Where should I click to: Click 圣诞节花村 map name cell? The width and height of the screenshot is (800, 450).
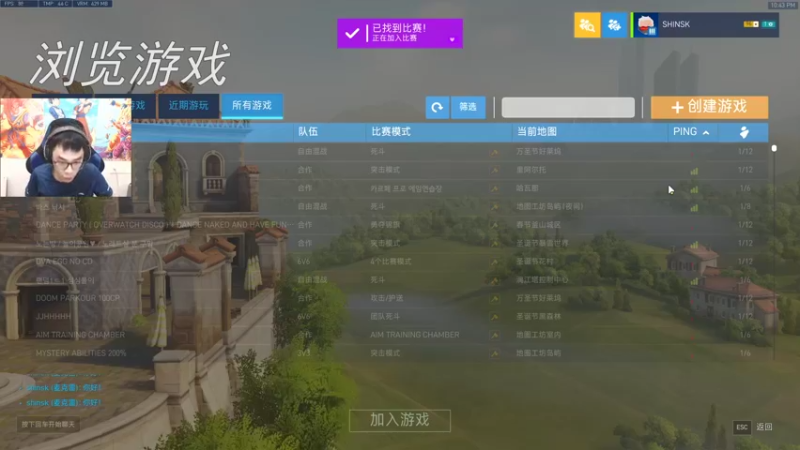tap(535, 262)
